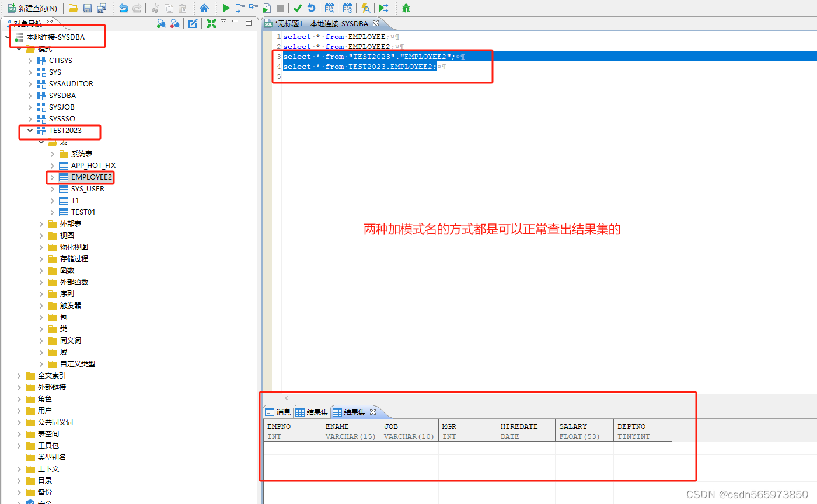Screen dimensions: 817x504
Task: Collapse the 本地连接-SYSDBA connection node
Action: [x=8, y=37]
